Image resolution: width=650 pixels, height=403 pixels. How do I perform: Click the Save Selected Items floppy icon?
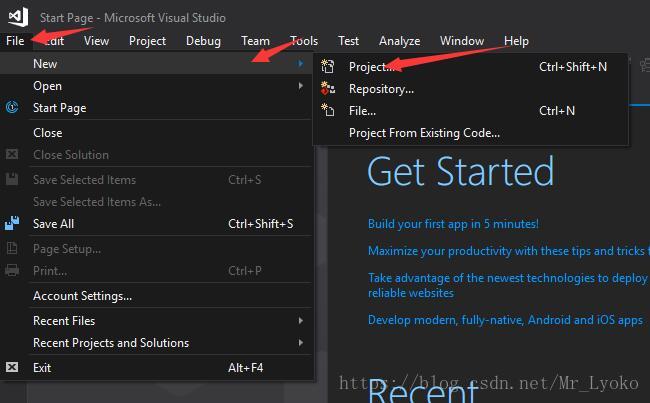coord(12,179)
